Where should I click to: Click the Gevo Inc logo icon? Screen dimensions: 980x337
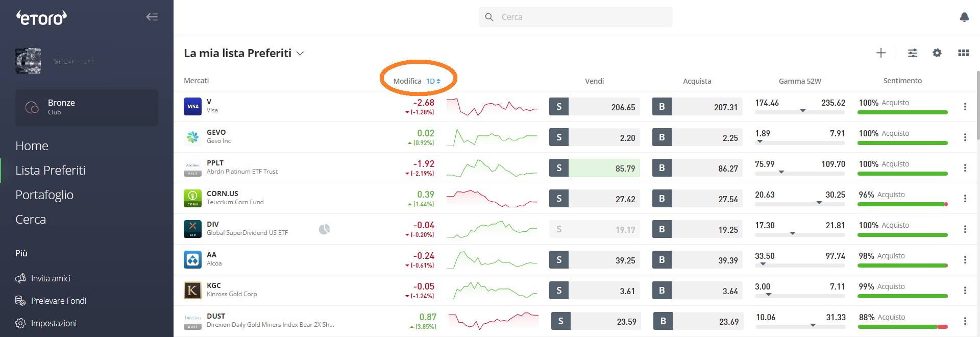coord(192,137)
